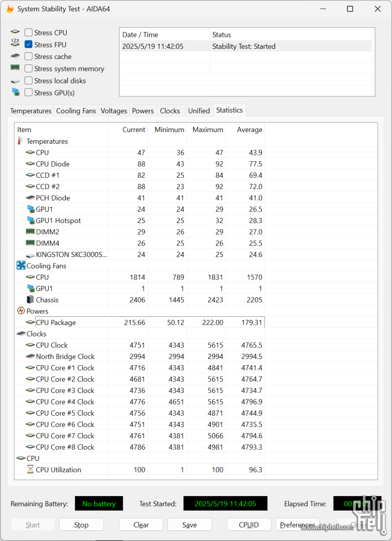392x541 pixels.
Task: Click the No battery status field
Action: click(x=99, y=504)
